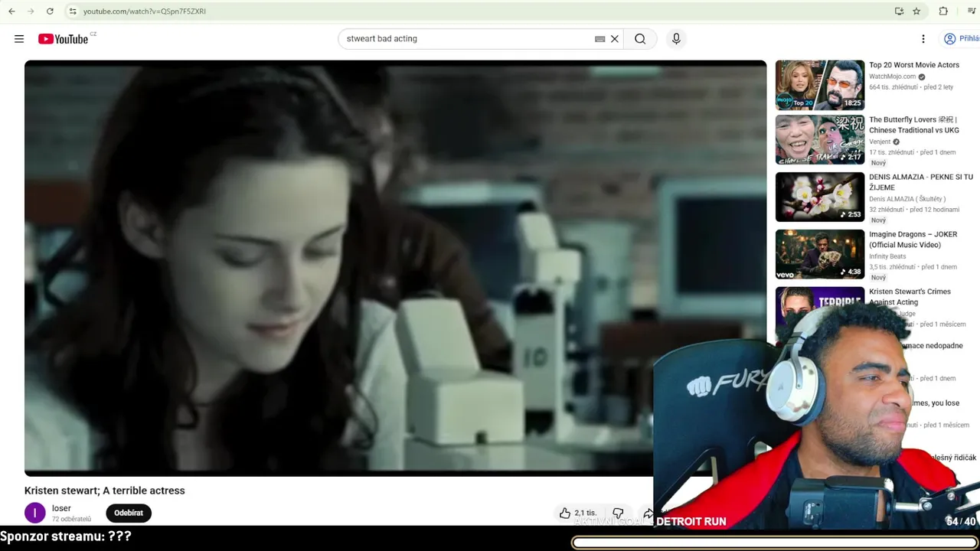Subscribe with the Odebírat button
The width and height of the screenshot is (980, 551).
(129, 513)
